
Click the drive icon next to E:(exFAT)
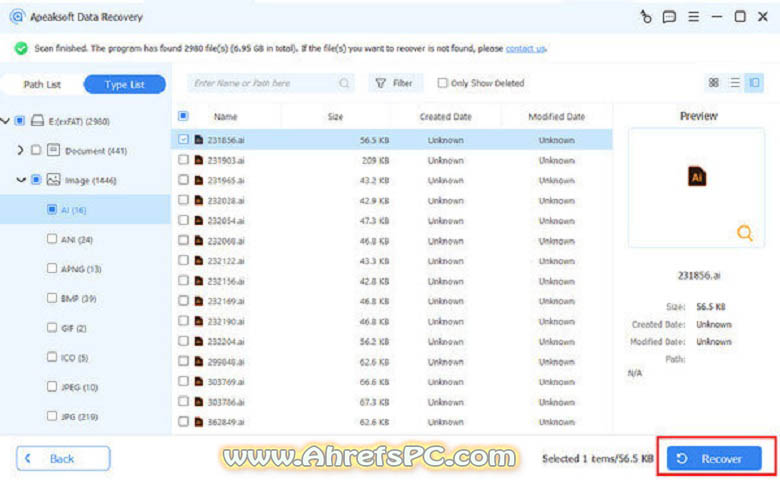(x=37, y=120)
